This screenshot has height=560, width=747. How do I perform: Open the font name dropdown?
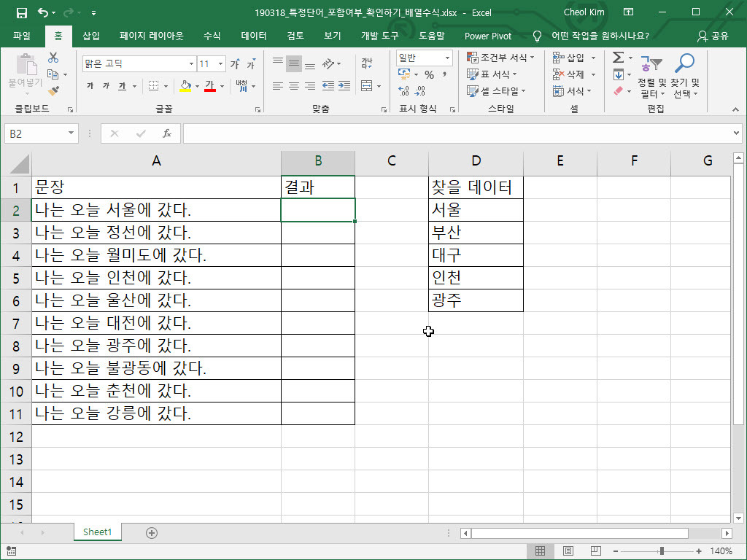[x=191, y=64]
